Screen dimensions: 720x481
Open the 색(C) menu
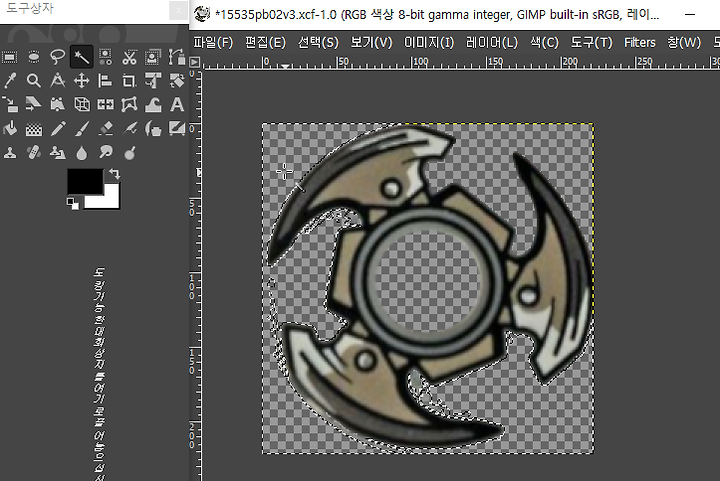[x=544, y=43]
